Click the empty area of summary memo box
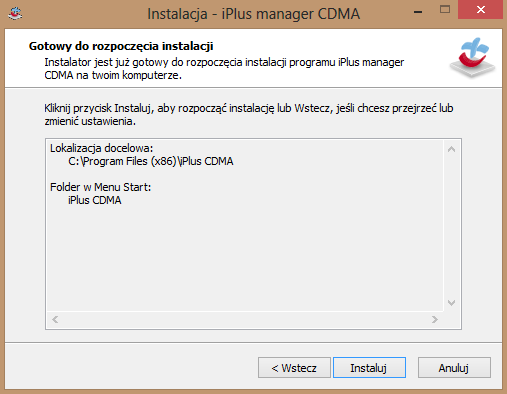This screenshot has height=394, width=507. click(x=245, y=257)
